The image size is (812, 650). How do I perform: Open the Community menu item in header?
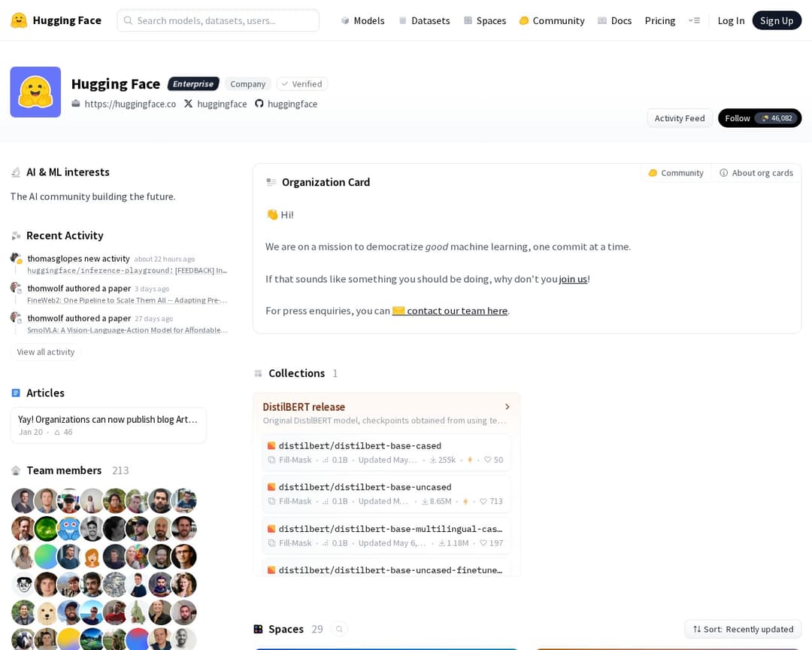pos(552,21)
